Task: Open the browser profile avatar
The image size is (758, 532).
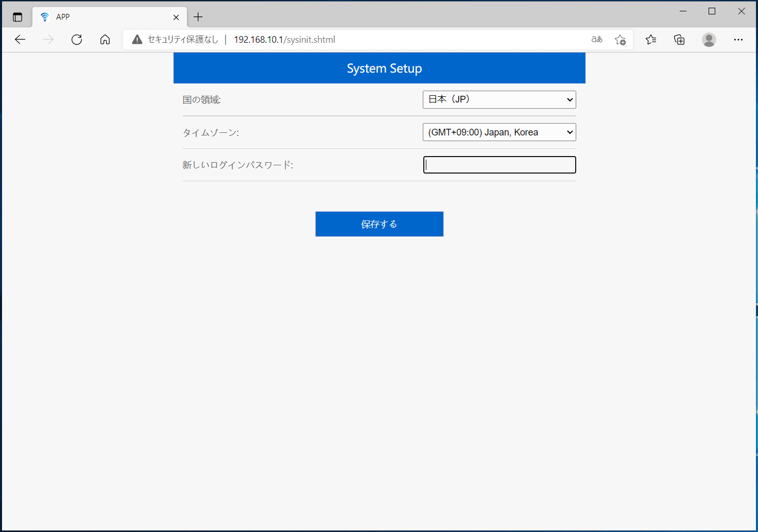Action: point(709,40)
